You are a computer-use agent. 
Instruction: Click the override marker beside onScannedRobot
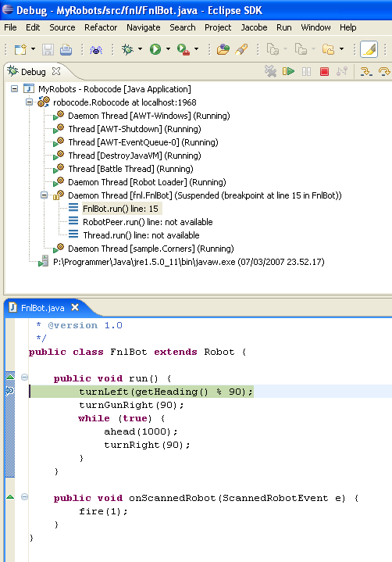click(10, 496)
